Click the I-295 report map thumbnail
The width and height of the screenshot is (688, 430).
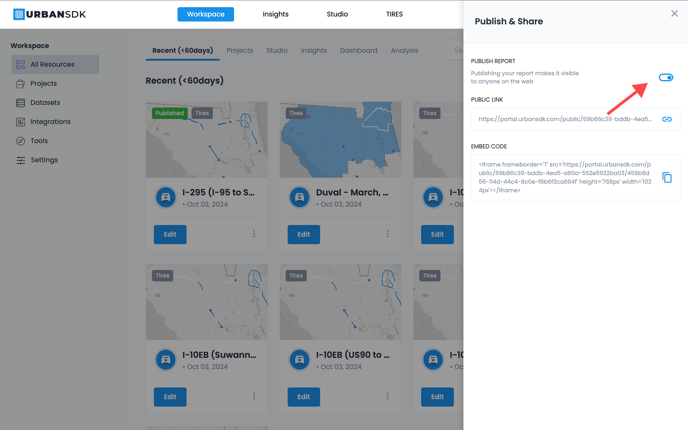[x=207, y=140]
